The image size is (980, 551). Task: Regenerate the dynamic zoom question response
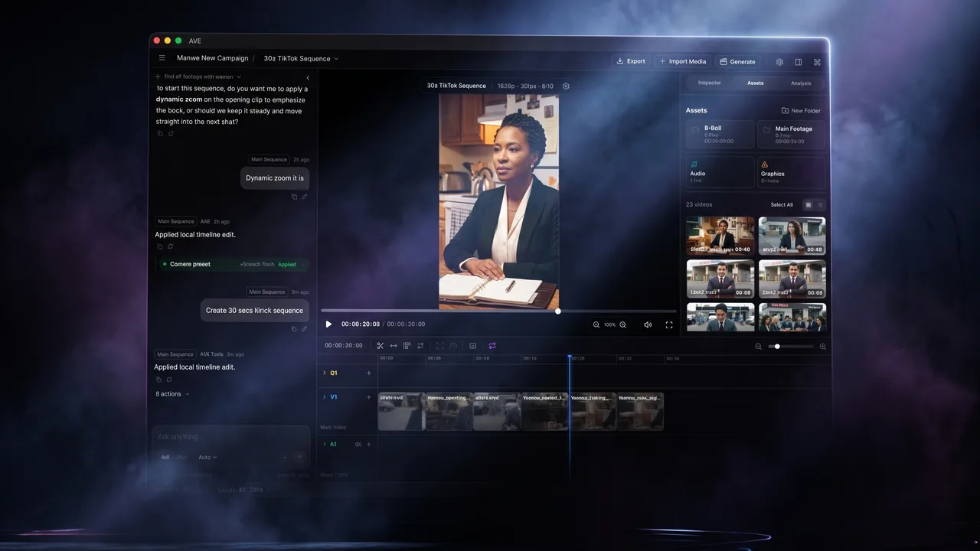point(171,133)
